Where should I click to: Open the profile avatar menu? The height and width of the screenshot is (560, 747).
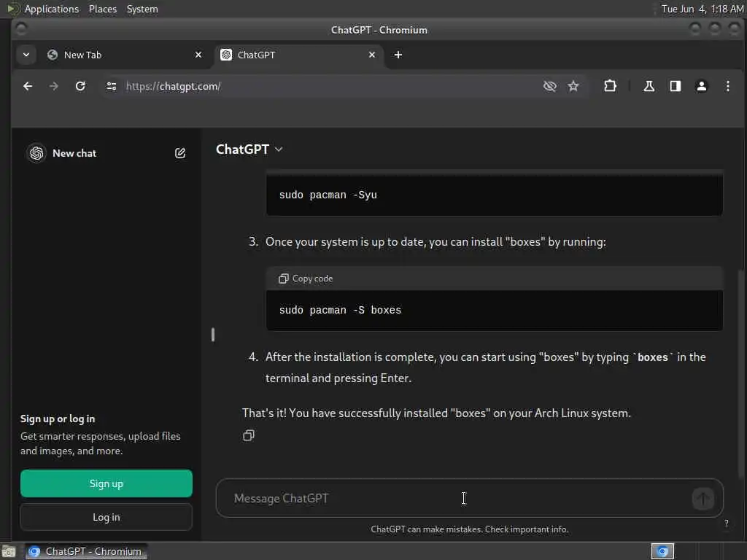click(701, 86)
